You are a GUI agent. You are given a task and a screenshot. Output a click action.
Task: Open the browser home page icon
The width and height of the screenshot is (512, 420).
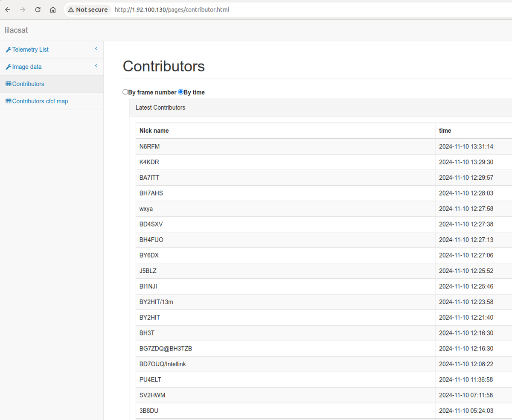point(53,9)
